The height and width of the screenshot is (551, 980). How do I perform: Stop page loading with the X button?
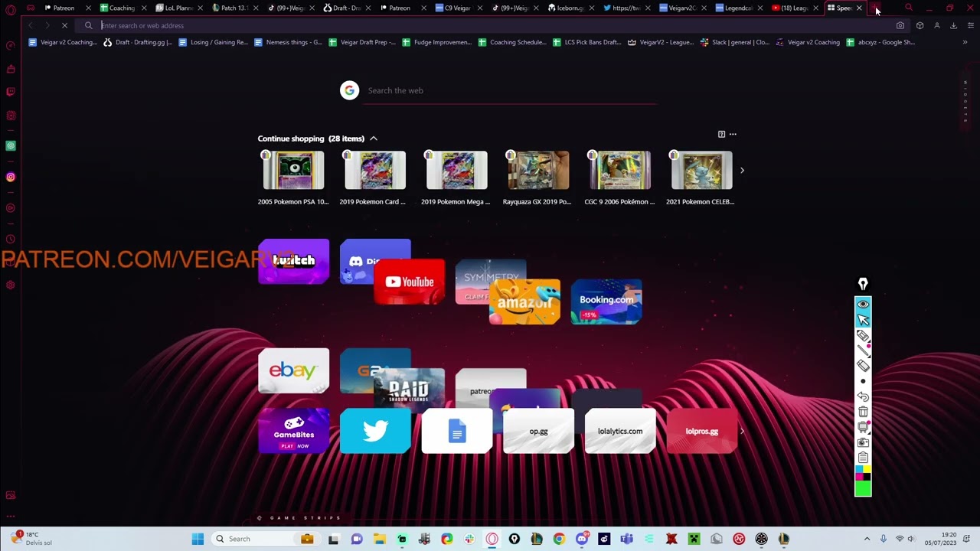pos(64,25)
